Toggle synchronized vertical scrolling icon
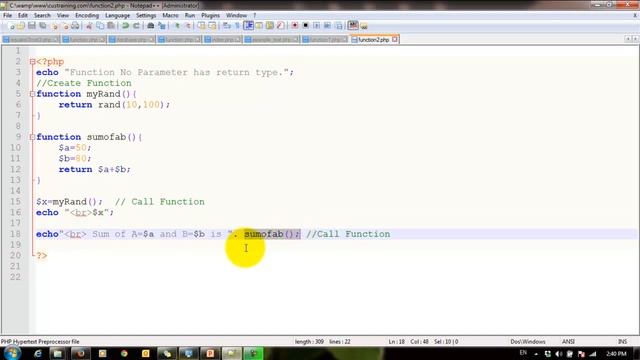640x360 pixels. tap(202, 26)
